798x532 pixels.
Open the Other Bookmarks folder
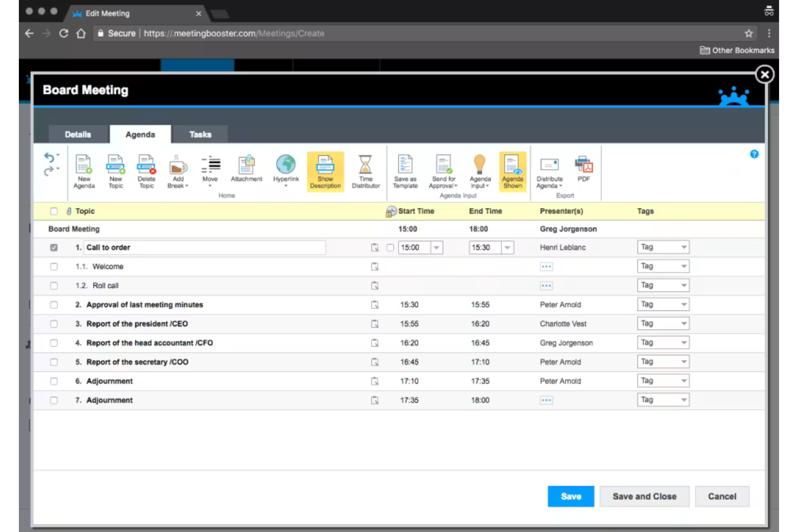click(737, 50)
